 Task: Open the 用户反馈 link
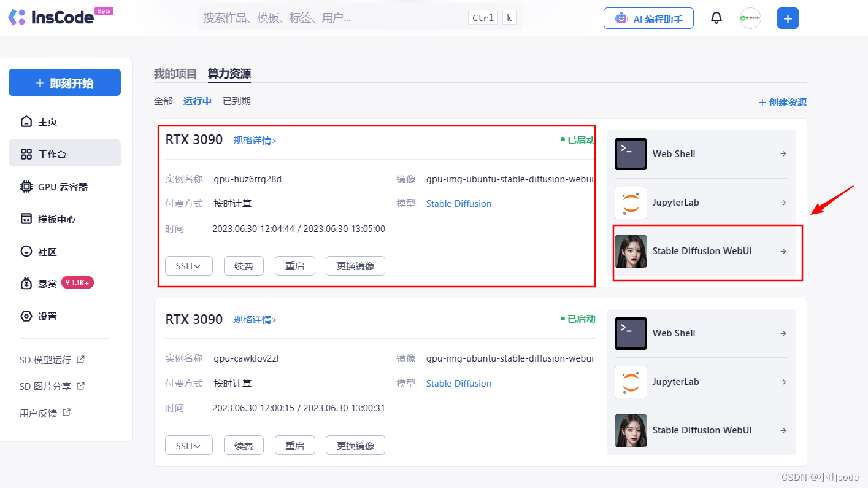[x=45, y=413]
